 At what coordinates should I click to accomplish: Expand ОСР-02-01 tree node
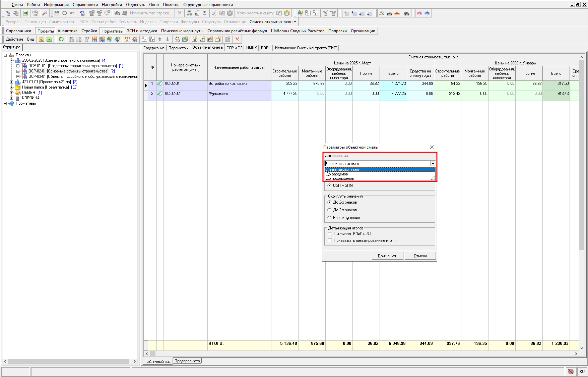tap(18, 71)
